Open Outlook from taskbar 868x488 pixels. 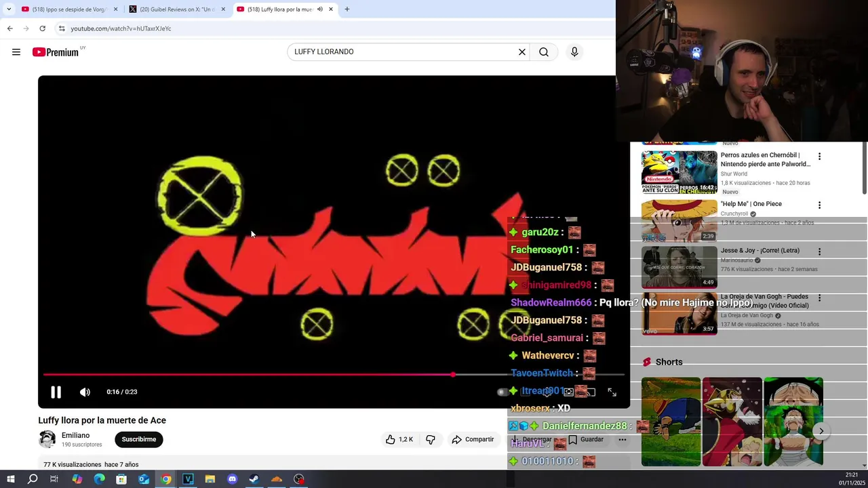[144, 479]
